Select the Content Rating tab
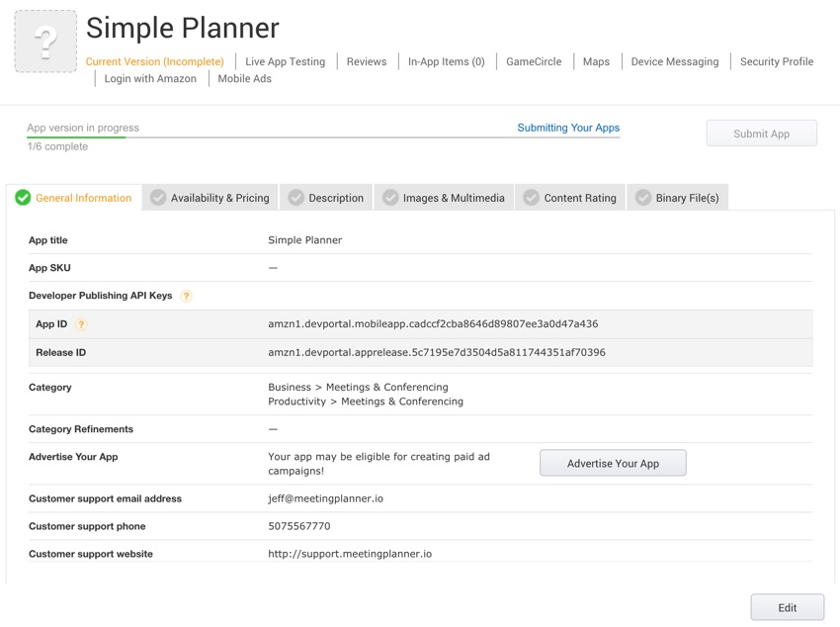 pos(580,198)
